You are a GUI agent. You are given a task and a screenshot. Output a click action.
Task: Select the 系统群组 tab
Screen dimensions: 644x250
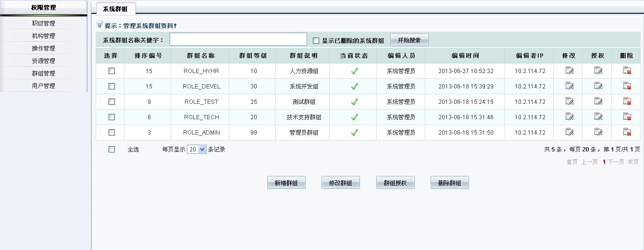coord(116,9)
